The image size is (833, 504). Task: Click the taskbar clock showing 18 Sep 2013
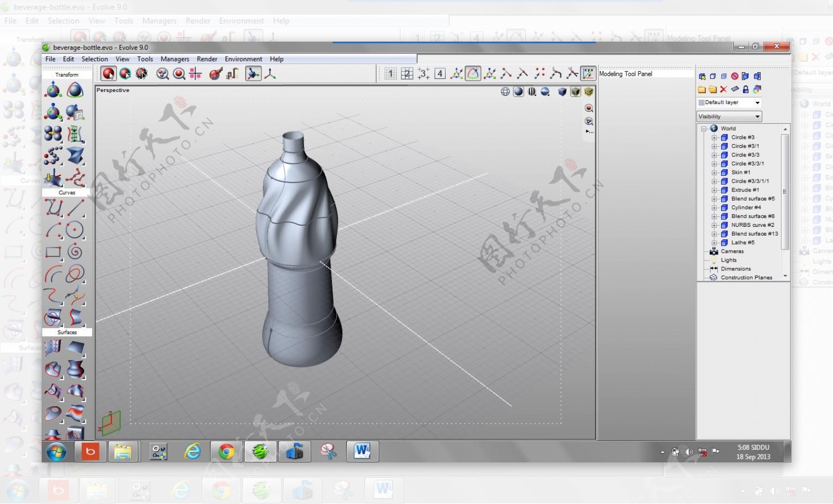tap(753, 452)
